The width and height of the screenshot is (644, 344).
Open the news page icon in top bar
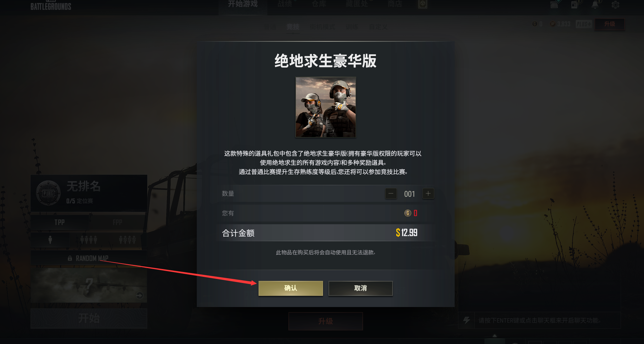(x=574, y=5)
